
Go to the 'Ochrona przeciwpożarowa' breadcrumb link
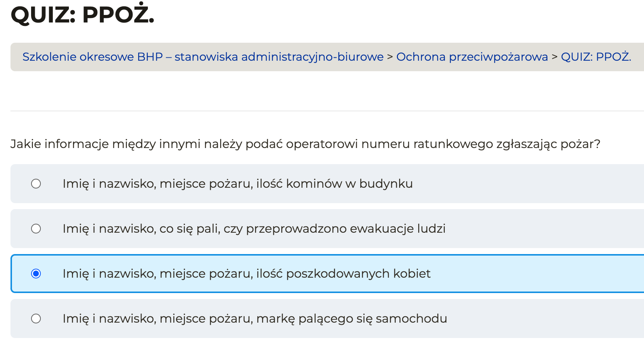click(472, 57)
